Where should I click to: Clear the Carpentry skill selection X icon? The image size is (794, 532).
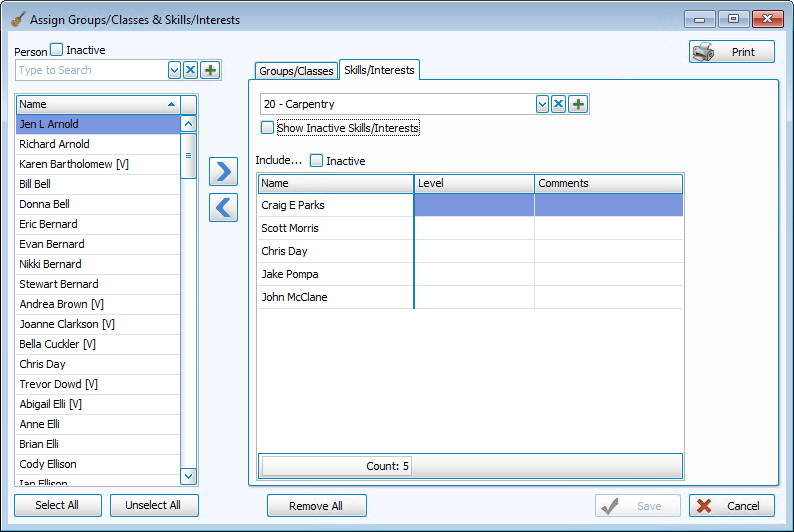[x=559, y=104]
